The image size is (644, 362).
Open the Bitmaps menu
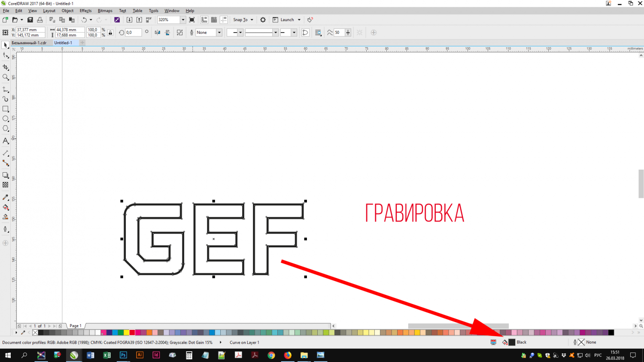105,11
